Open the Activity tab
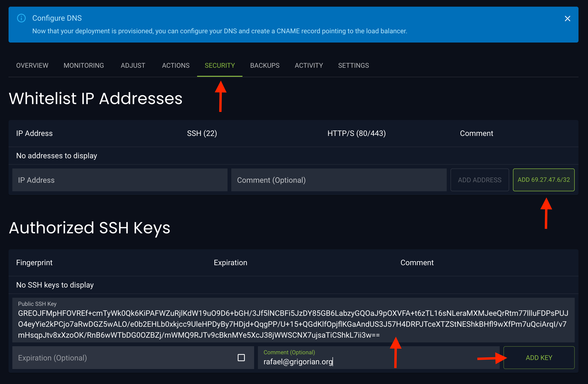The width and height of the screenshot is (588, 384). pyautogui.click(x=308, y=65)
